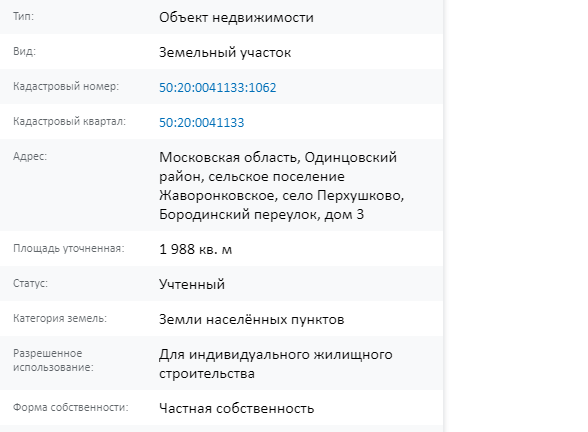Click the 'Тип:' label

[23, 16]
